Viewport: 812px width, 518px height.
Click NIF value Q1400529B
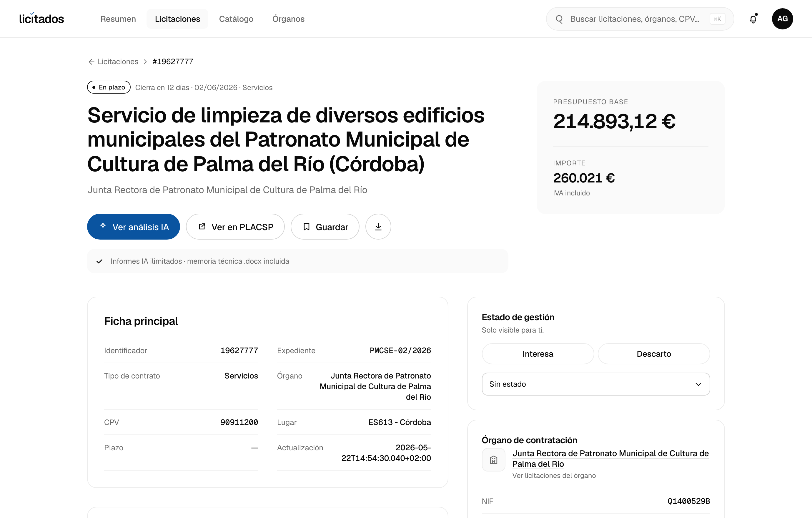pyautogui.click(x=688, y=502)
